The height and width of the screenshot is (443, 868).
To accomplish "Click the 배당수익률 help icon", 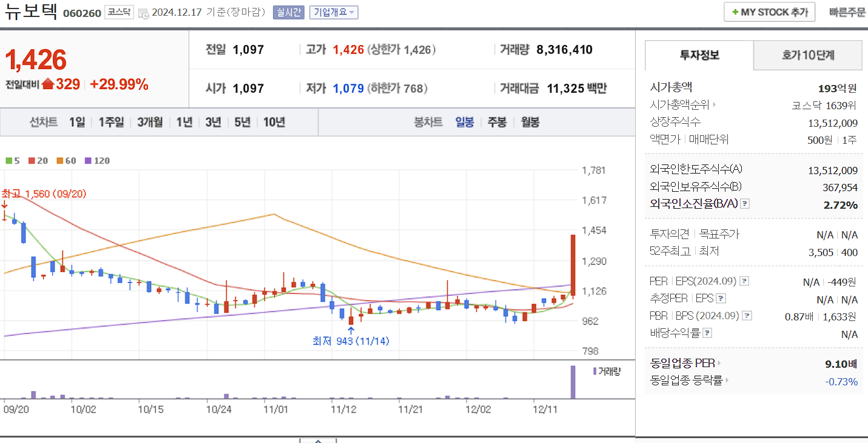I will [707, 332].
